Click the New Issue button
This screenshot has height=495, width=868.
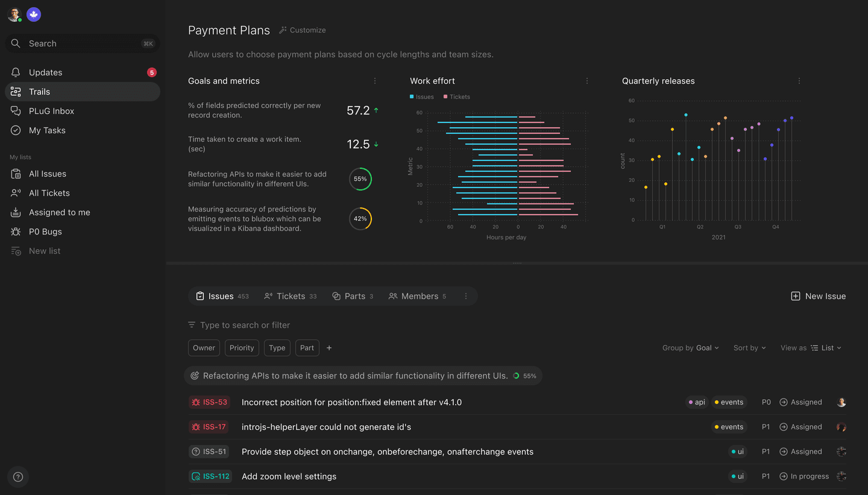pyautogui.click(x=819, y=296)
